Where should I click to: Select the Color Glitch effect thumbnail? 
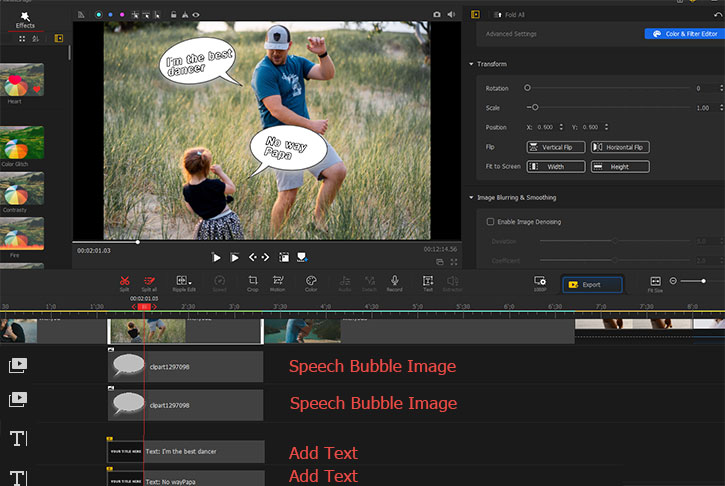click(x=23, y=142)
